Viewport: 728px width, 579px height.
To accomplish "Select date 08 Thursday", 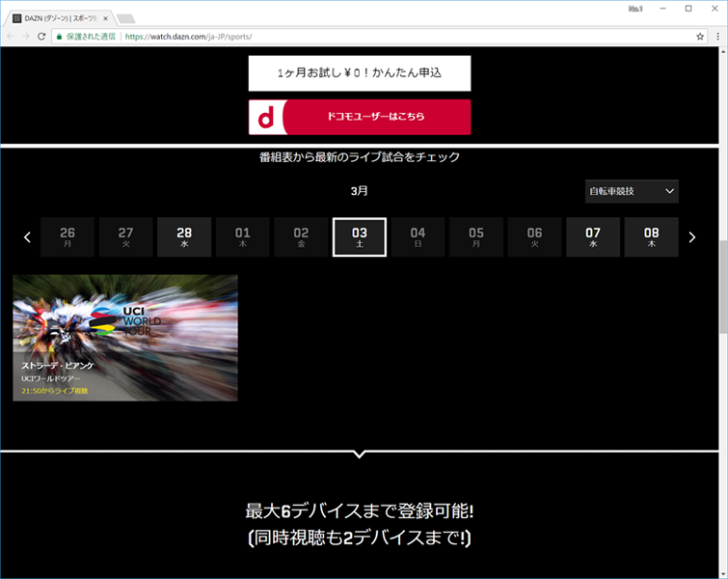I will (x=652, y=237).
